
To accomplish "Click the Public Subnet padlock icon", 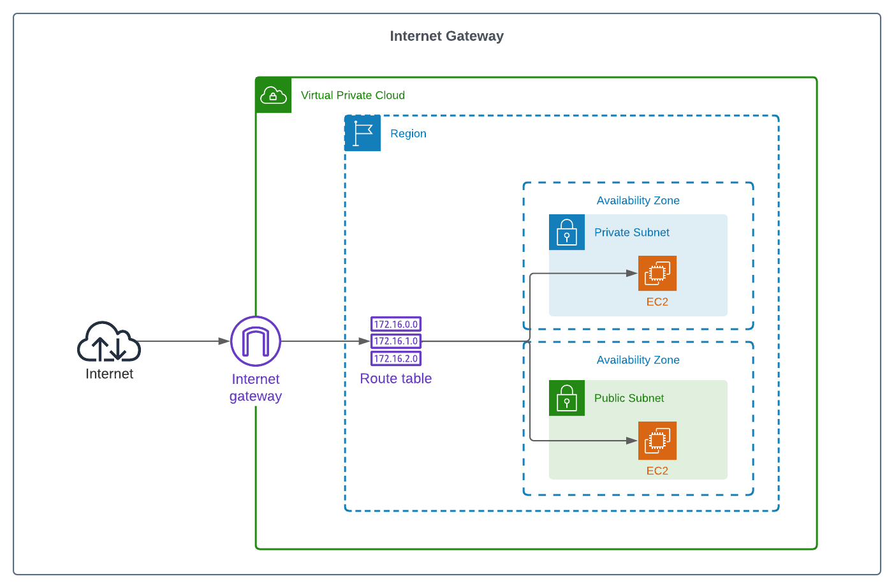I will click(567, 398).
